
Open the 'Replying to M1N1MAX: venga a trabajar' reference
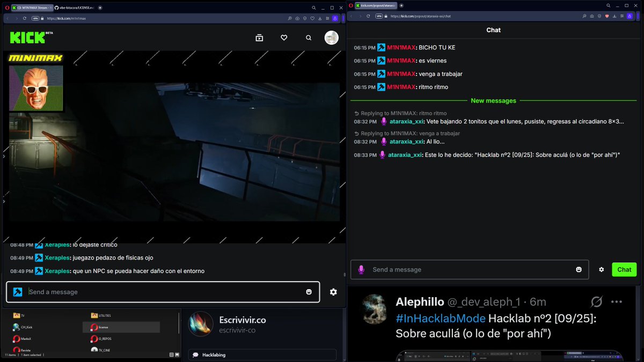(x=407, y=133)
